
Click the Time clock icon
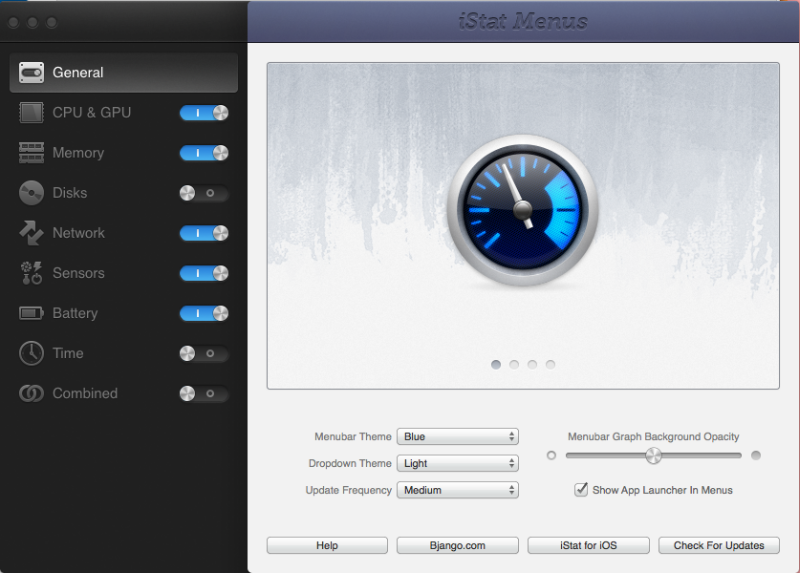click(31, 353)
